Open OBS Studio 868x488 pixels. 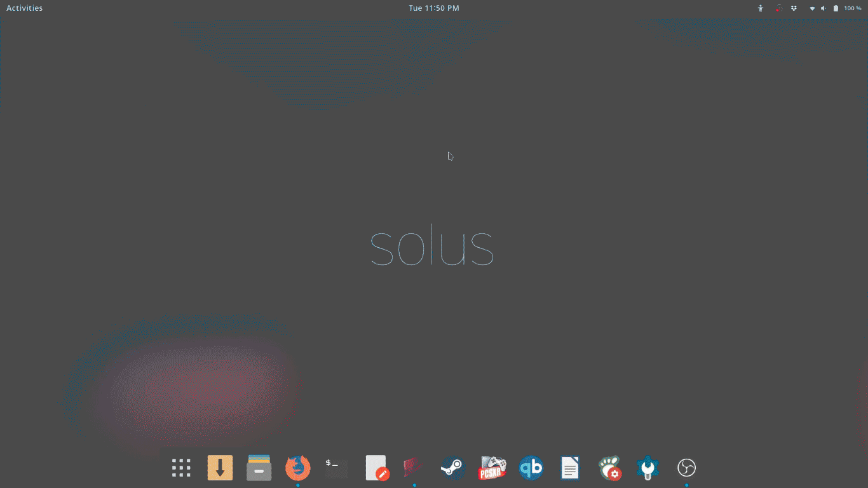(686, 468)
